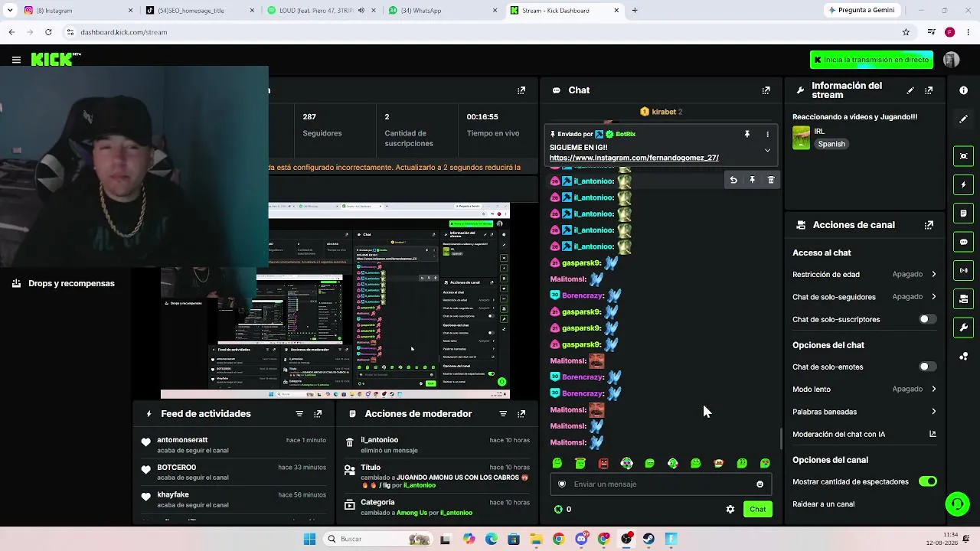Open Acciones de moderador filter menu

[x=503, y=414]
